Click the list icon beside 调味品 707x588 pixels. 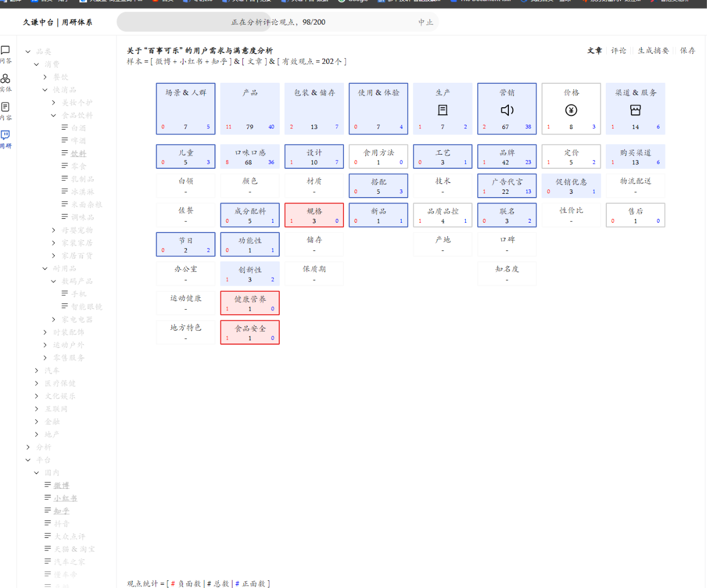[65, 216]
